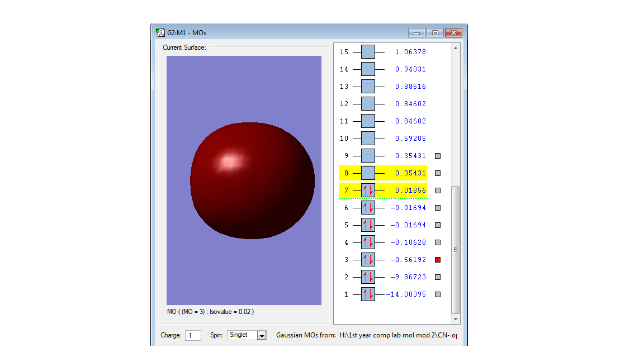Select the occupancy box of orbital 12

point(368,103)
